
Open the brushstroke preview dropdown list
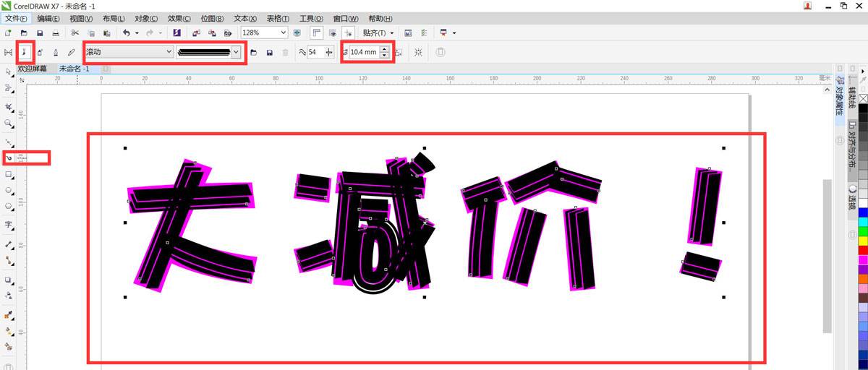(x=236, y=52)
